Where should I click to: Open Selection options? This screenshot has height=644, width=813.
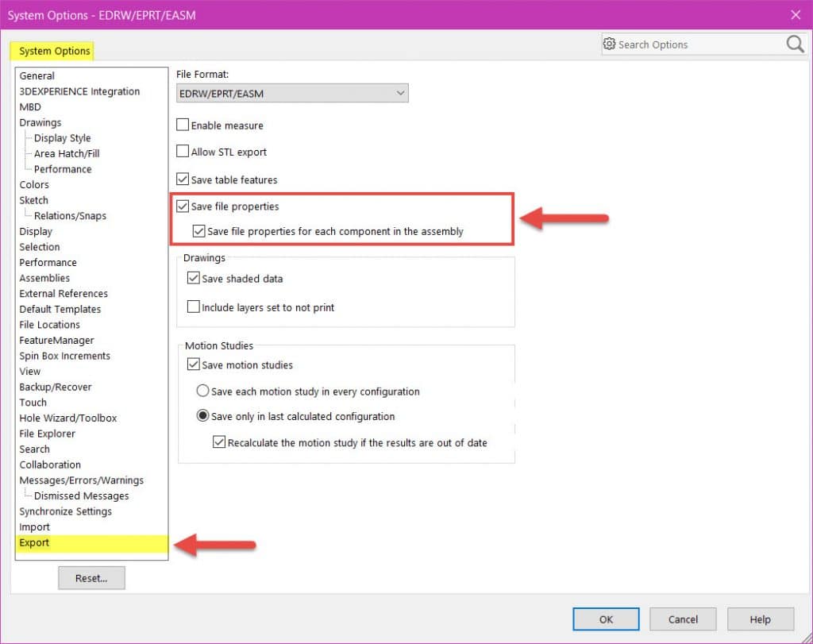pyautogui.click(x=40, y=247)
